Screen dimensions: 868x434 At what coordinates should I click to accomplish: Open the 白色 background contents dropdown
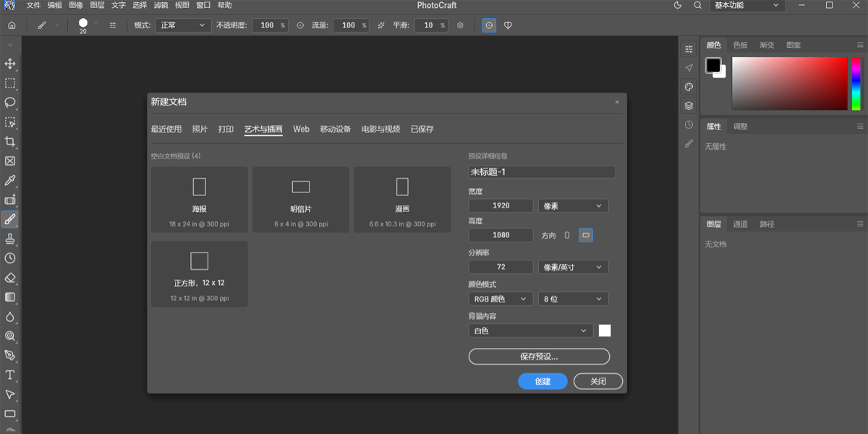click(x=531, y=331)
